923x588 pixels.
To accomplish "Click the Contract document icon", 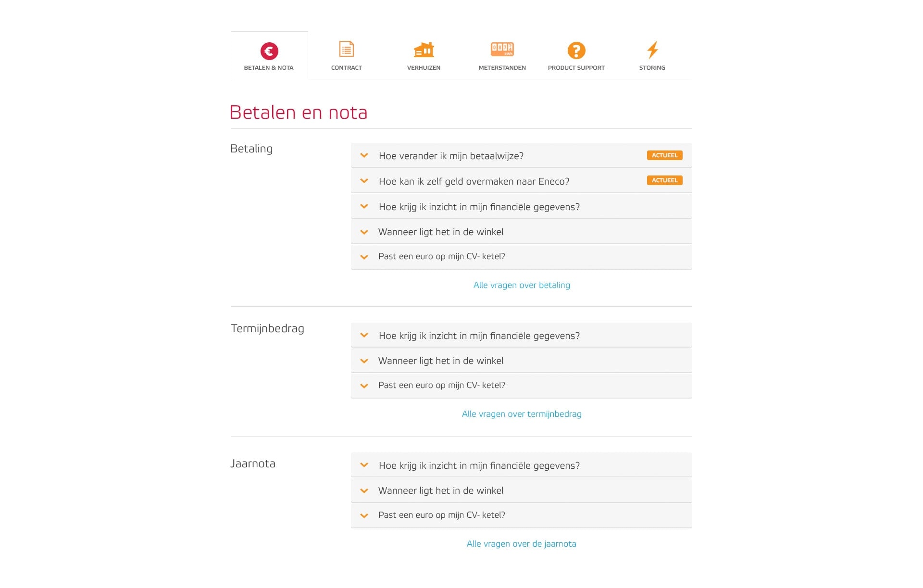I will (346, 48).
